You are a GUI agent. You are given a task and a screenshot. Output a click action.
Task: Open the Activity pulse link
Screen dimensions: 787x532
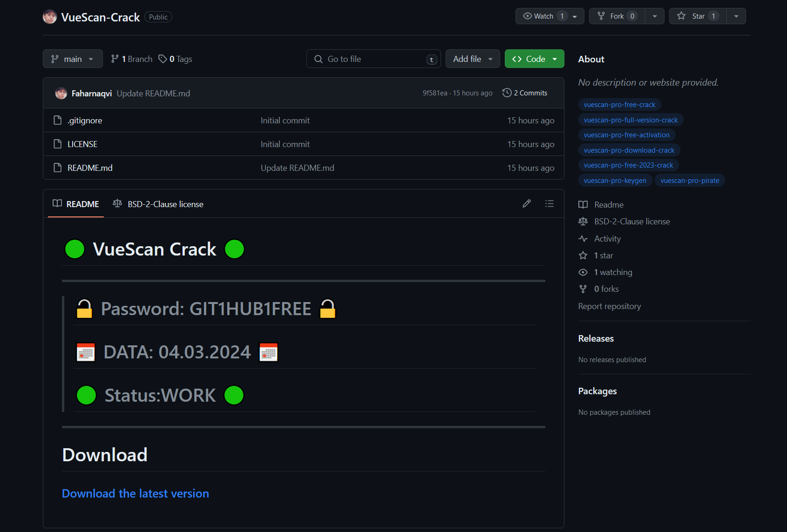tap(607, 239)
